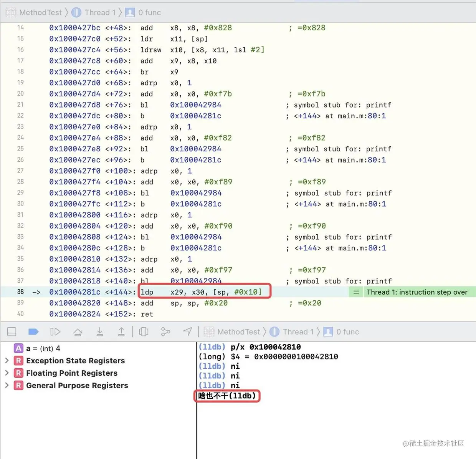Screen dimensions: 476x459
Task: Click branch target 0x10004281c on line 26
Action: coord(196,160)
